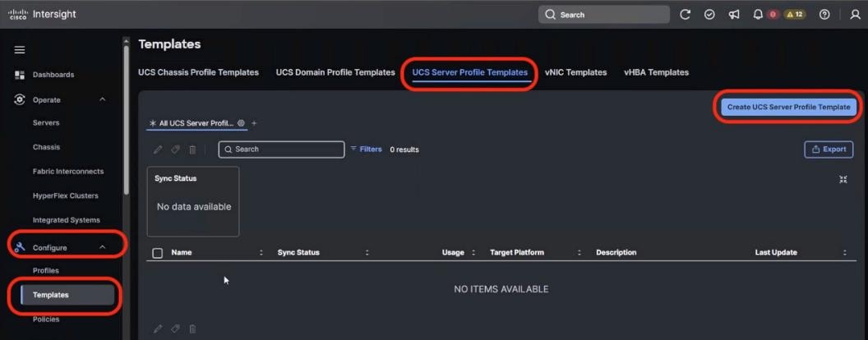Click the templates table Search field
868x340 pixels.
281,149
